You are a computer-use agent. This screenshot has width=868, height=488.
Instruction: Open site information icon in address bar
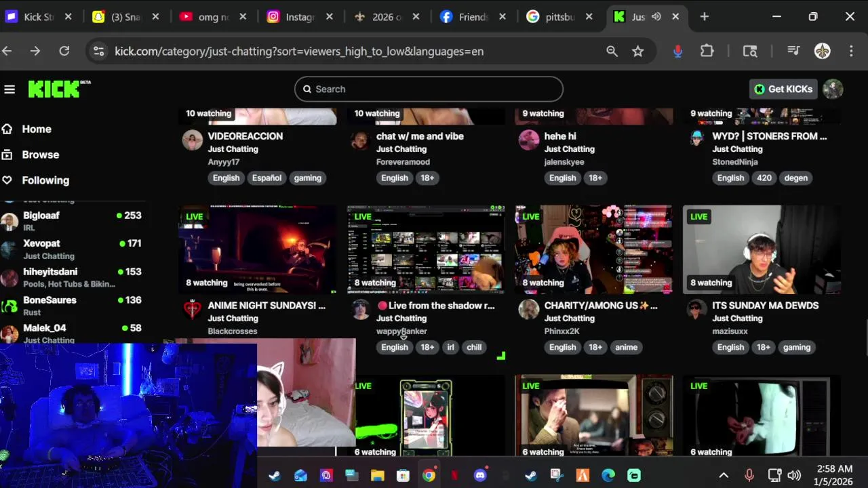point(99,51)
